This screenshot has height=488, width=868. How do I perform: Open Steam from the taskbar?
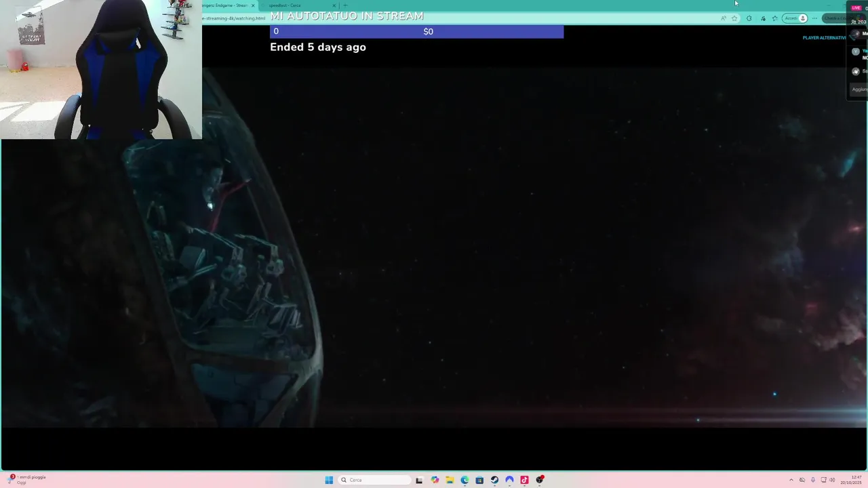(x=494, y=480)
